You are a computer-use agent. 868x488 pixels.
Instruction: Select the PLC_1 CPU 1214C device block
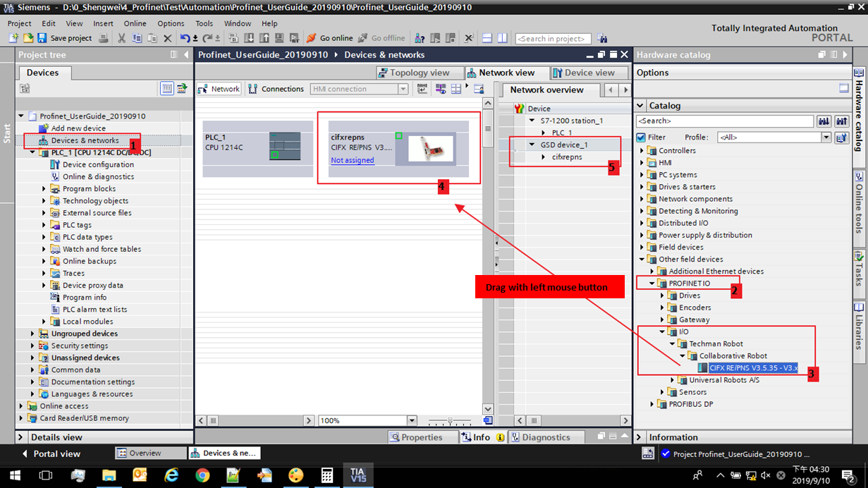257,148
